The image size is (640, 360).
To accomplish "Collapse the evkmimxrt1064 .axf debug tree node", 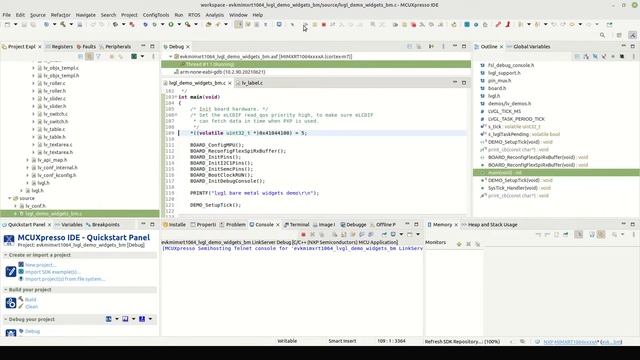I will (x=171, y=57).
